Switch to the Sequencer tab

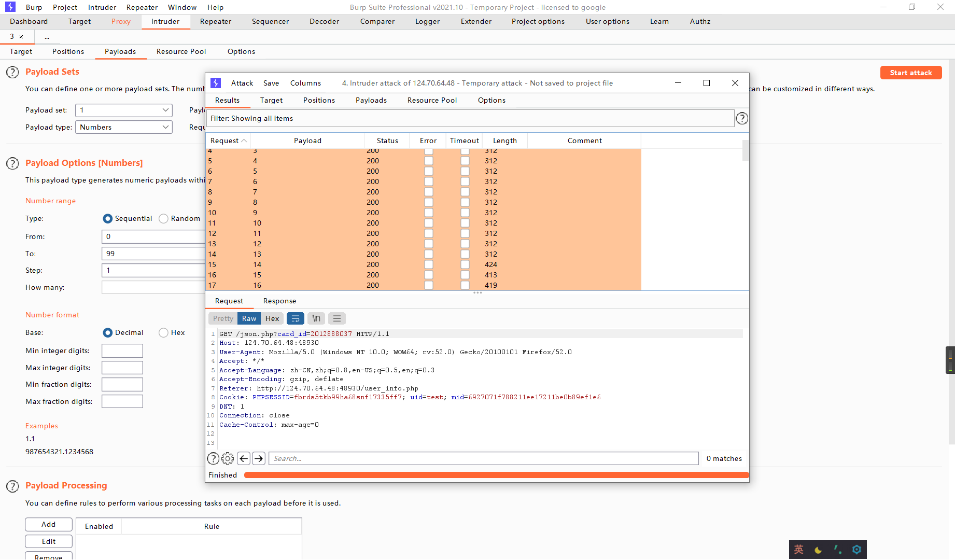270,21
